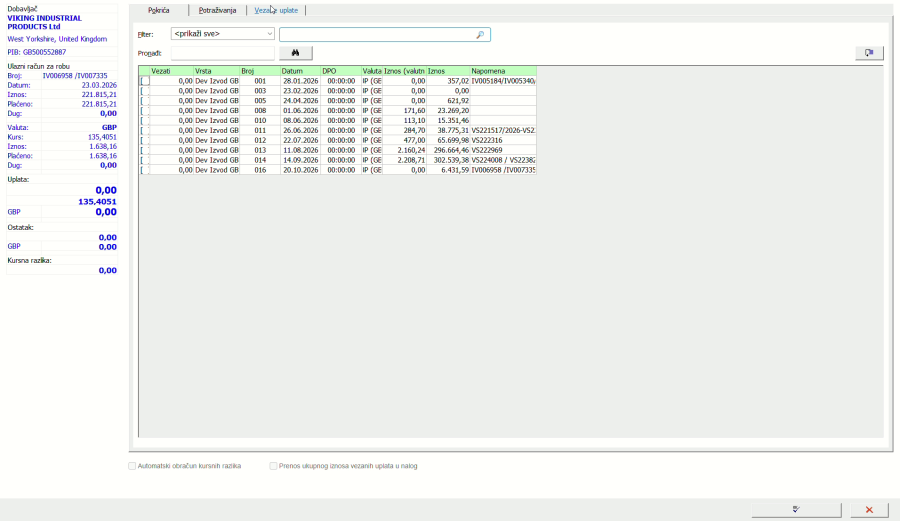The height and width of the screenshot is (521, 900).
Task: Select the date cell 01.06.2026
Action: (x=300, y=111)
